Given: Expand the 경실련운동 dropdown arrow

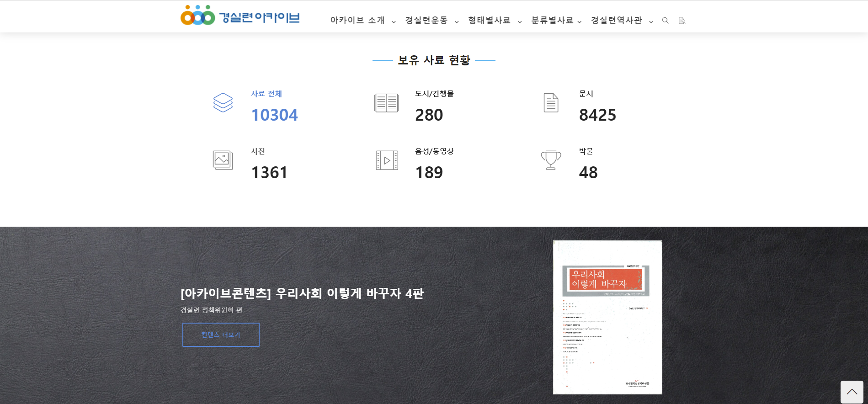Looking at the screenshot, I should click(456, 22).
